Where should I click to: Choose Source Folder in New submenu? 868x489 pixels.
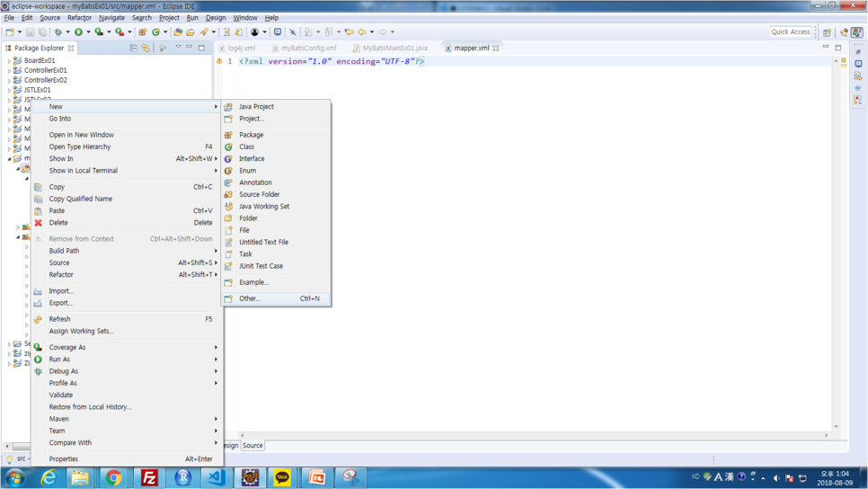click(276, 194)
